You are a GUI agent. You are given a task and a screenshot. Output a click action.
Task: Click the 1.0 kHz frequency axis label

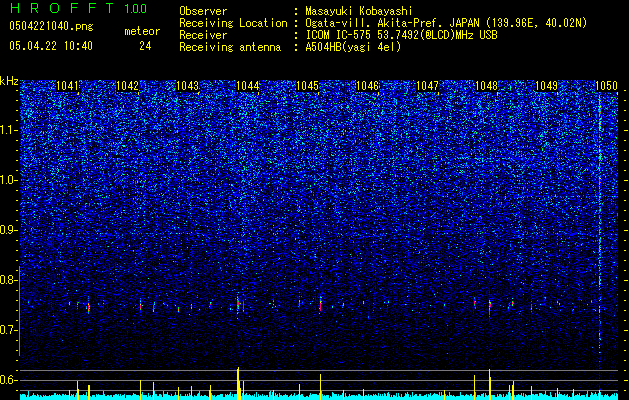click(x=9, y=180)
